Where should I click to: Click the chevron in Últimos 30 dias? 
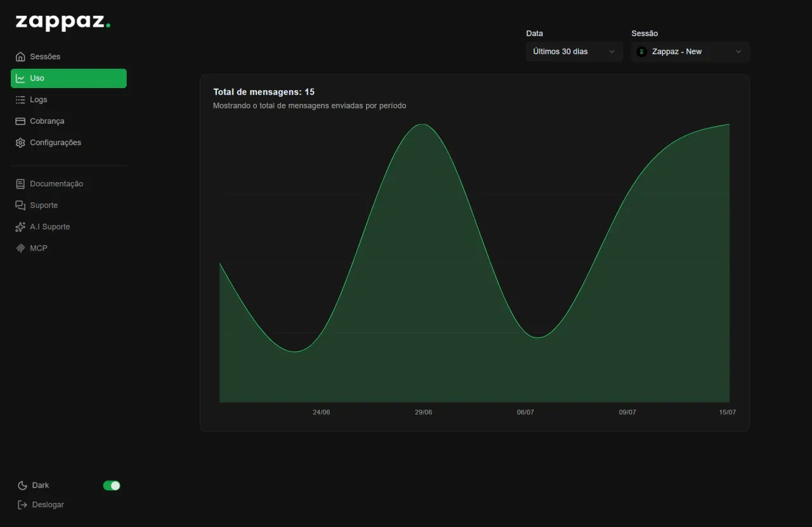612,51
